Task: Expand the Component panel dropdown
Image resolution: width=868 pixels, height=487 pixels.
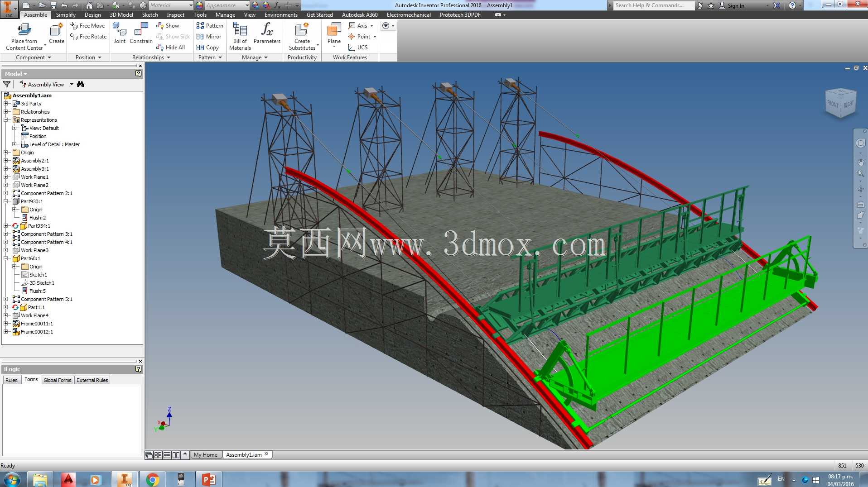Action: (x=34, y=57)
